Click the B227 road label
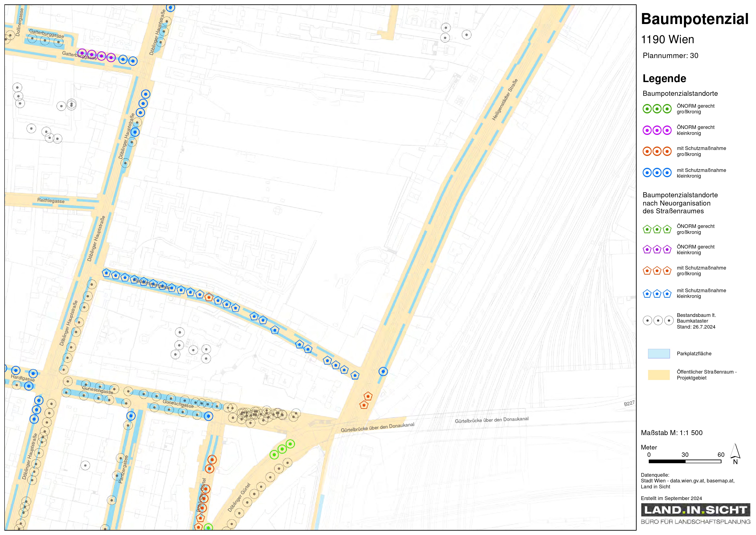The image size is (756, 535). pos(629,404)
